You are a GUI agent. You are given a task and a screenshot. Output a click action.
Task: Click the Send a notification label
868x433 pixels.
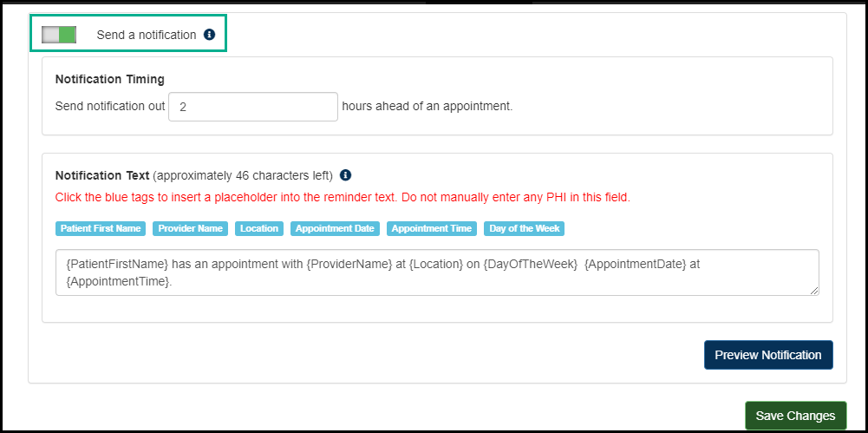[x=147, y=35]
